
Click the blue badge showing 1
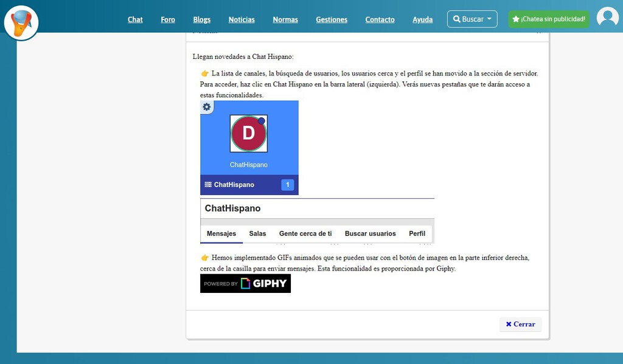pos(287,185)
